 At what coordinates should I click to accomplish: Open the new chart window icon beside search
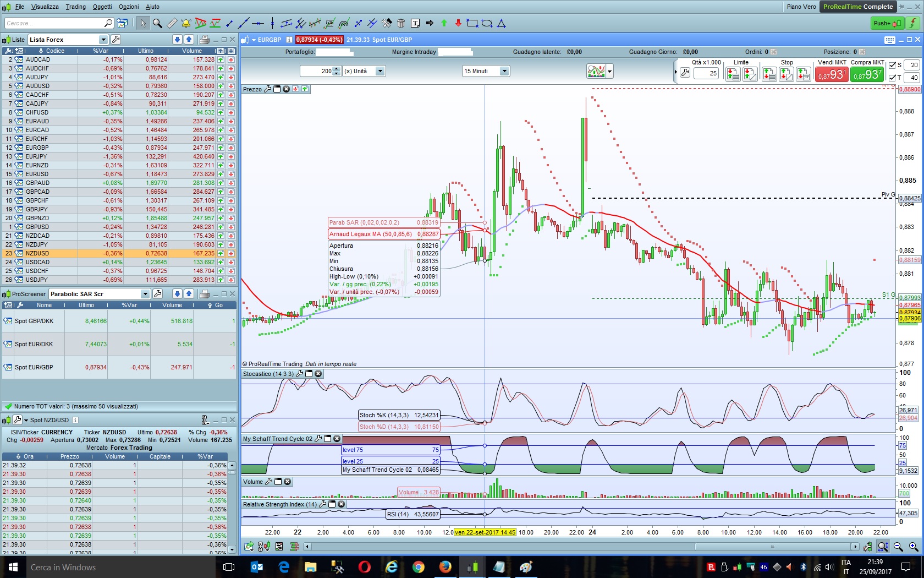(122, 23)
